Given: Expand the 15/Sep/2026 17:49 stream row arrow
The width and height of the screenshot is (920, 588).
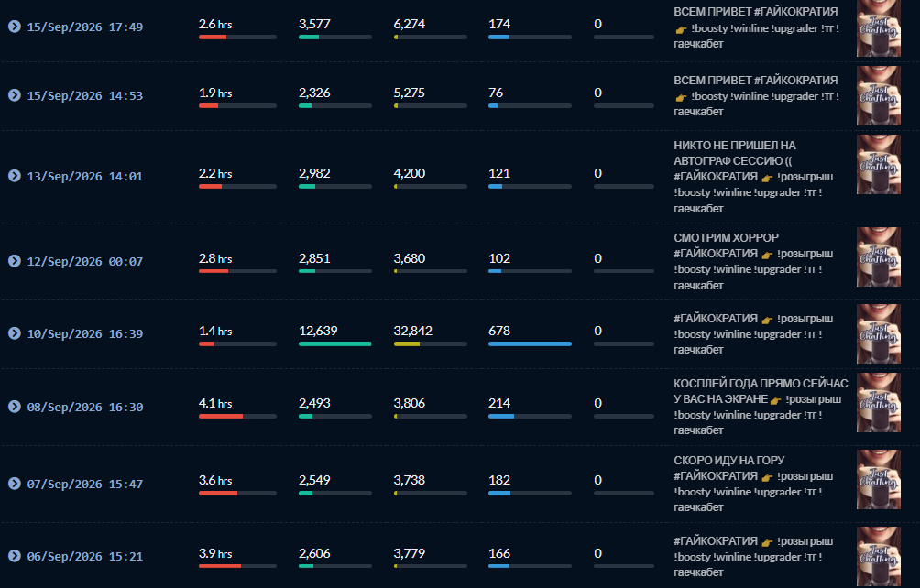Looking at the screenshot, I should [15, 27].
